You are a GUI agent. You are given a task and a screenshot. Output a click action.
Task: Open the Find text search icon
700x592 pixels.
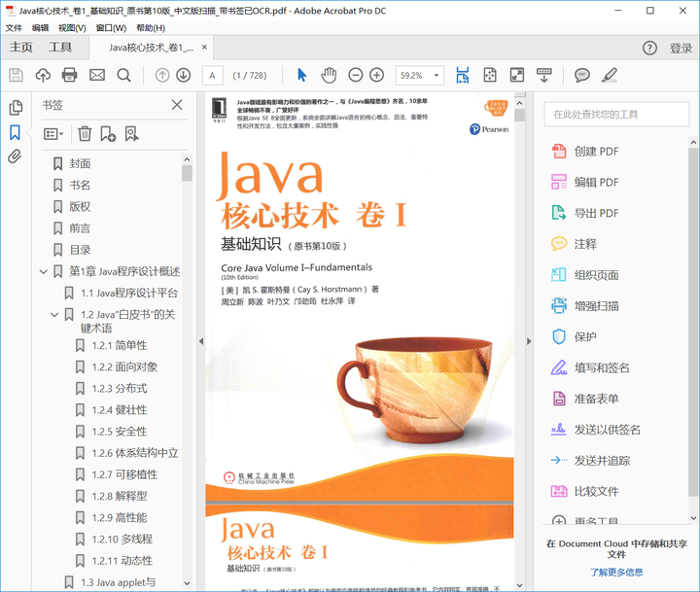click(124, 75)
